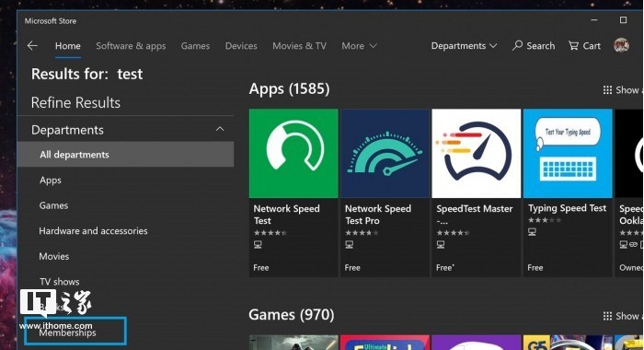This screenshot has height=350, width=644.
Task: Go back with the arrow icon
Action: pos(32,46)
